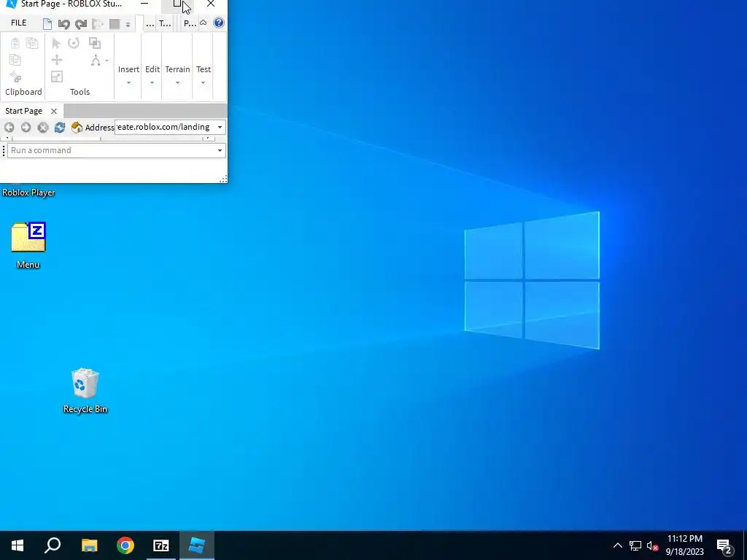This screenshot has width=747, height=560.
Task: Click the muted volume tray icon
Action: 652,545
